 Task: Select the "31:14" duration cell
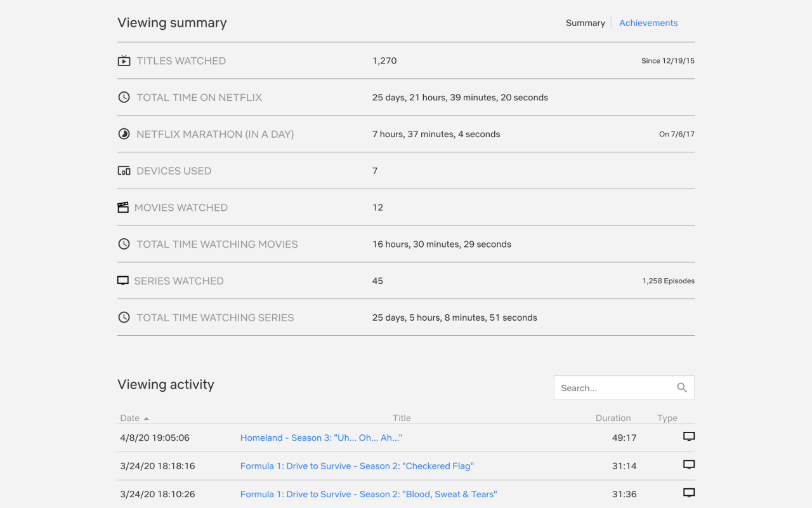point(625,466)
